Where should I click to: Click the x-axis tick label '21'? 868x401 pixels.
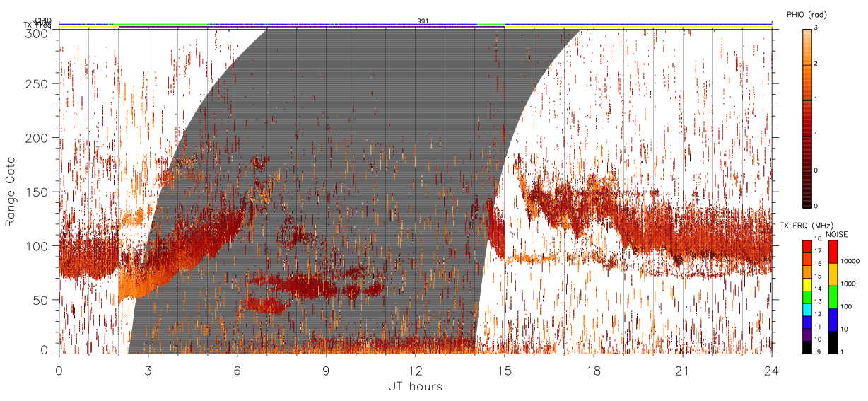click(x=683, y=370)
